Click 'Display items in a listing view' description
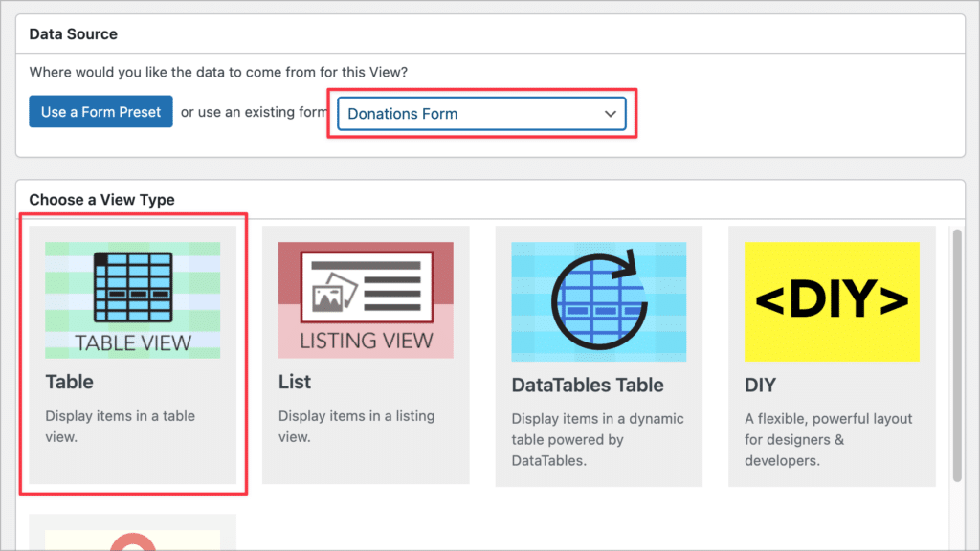The image size is (980, 551). (356, 427)
